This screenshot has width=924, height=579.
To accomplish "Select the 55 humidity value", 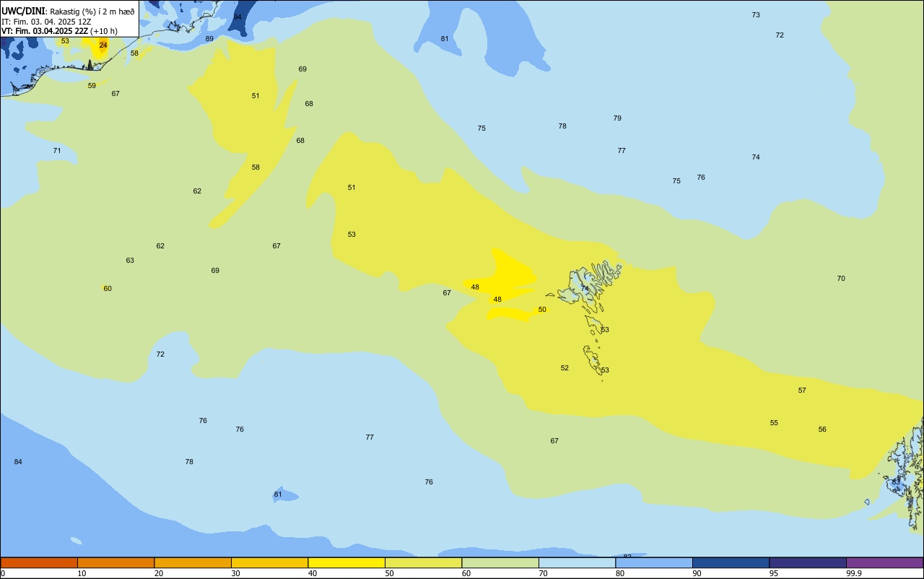I will (x=774, y=422).
